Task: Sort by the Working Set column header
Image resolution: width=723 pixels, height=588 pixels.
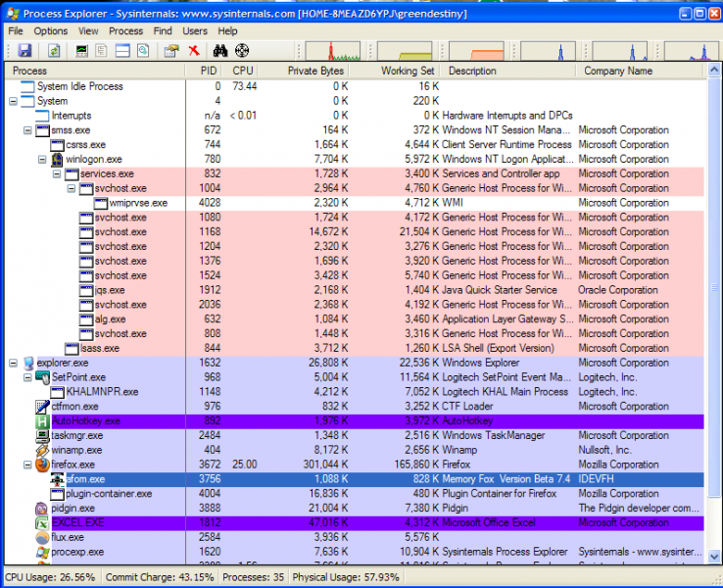Action: click(408, 71)
